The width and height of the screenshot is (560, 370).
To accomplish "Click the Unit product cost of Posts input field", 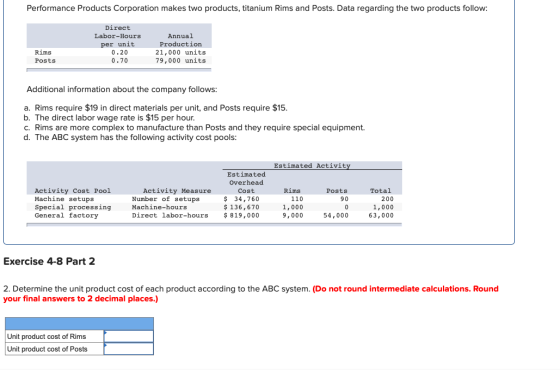I will pos(129,349).
